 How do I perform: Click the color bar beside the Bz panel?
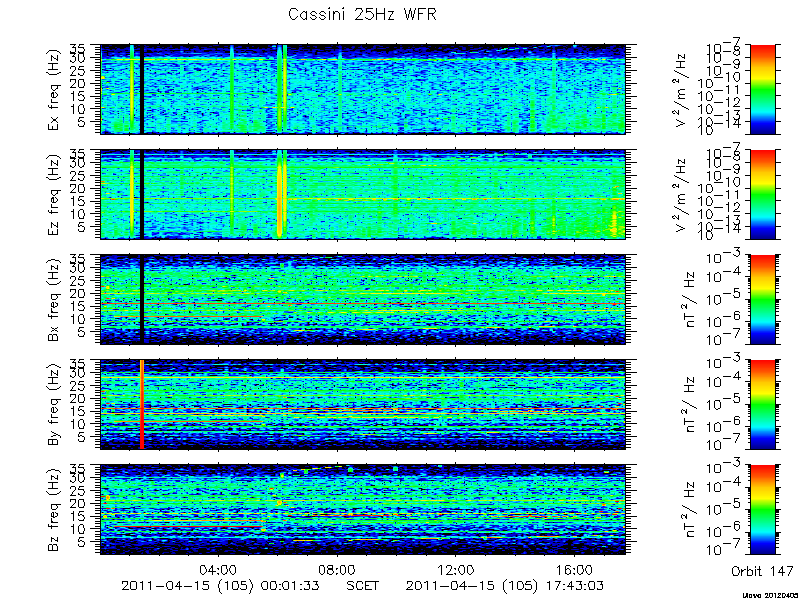point(762,510)
